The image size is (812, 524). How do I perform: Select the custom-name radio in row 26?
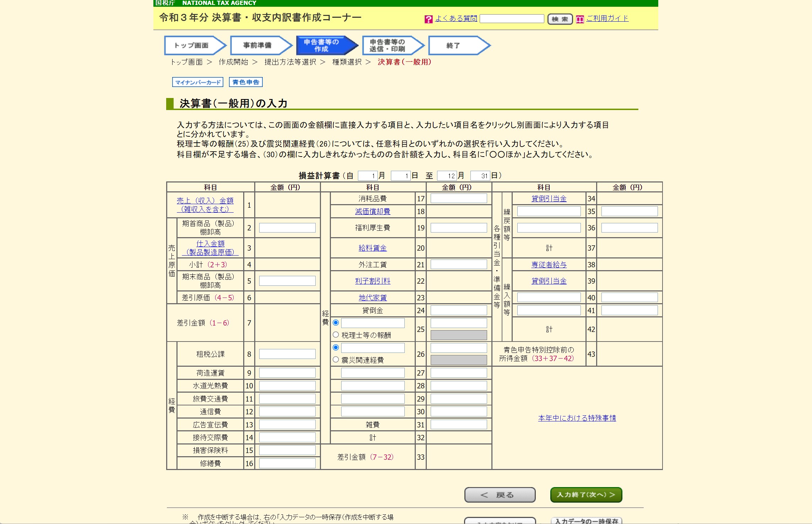tap(336, 348)
